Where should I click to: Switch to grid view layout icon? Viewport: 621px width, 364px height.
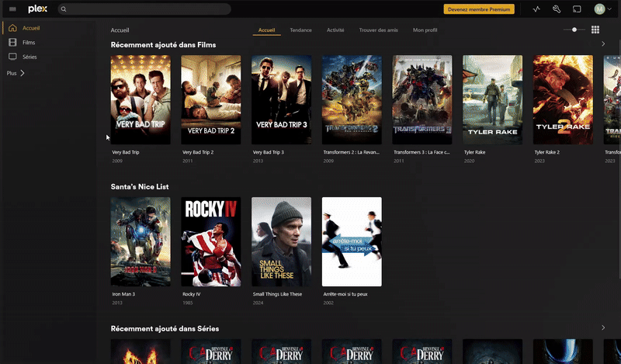coord(595,29)
